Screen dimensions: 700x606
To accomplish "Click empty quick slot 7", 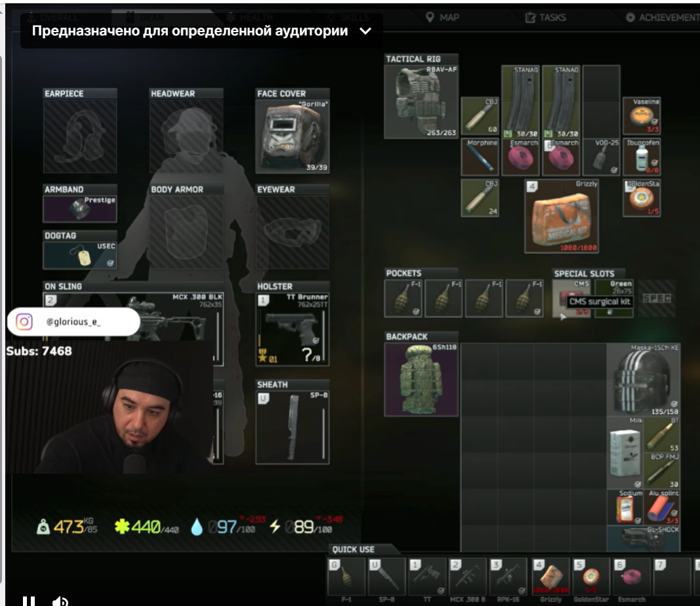I will (x=671, y=576).
